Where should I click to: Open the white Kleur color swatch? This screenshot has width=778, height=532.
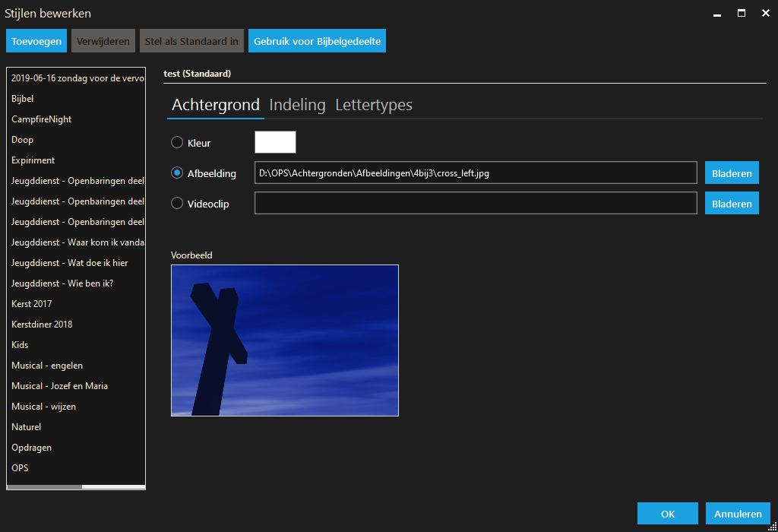coord(275,142)
